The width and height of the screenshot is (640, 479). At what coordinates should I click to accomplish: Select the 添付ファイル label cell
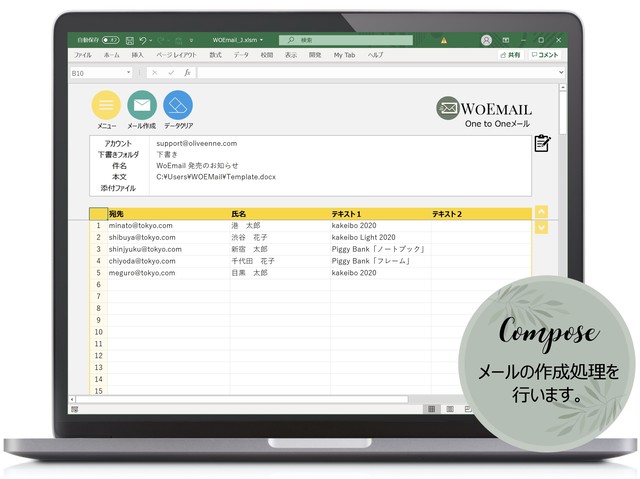118,188
